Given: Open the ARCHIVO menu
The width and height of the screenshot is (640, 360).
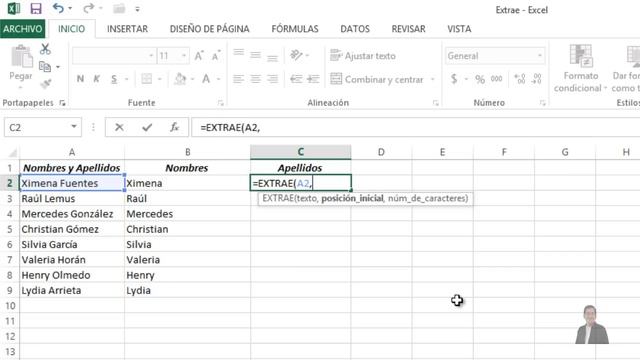Looking at the screenshot, I should click(22, 29).
